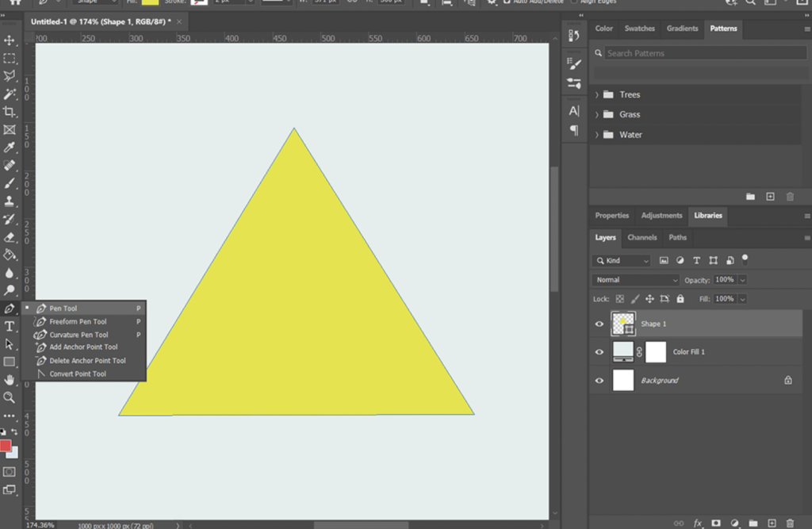The width and height of the screenshot is (812, 529).
Task: Open the Channels tab
Action: pyautogui.click(x=642, y=237)
